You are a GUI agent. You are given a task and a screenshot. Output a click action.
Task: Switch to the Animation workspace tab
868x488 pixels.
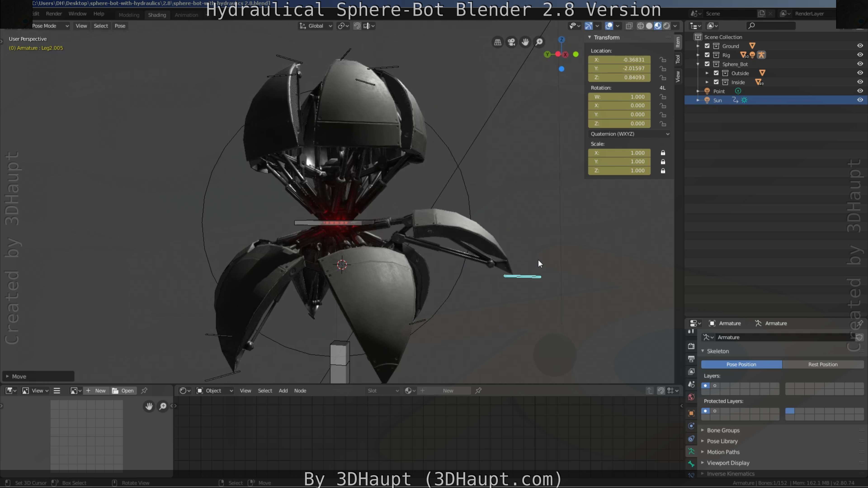[186, 15]
